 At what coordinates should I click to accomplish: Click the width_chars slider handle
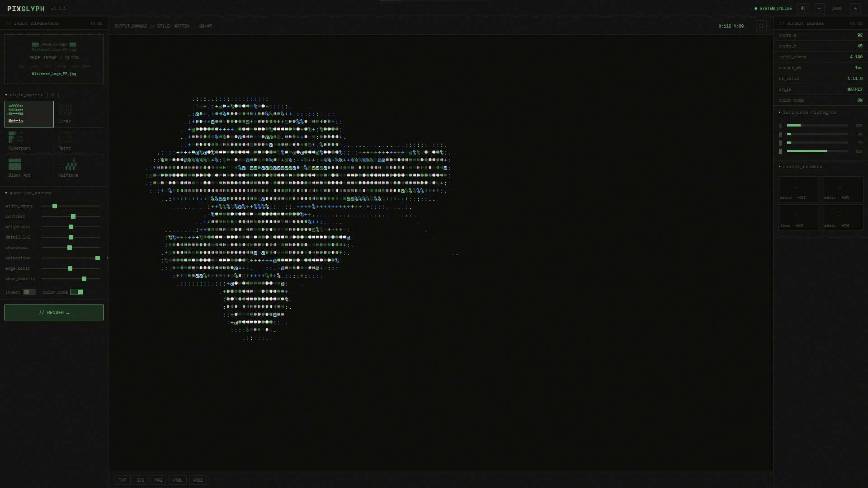click(x=55, y=206)
